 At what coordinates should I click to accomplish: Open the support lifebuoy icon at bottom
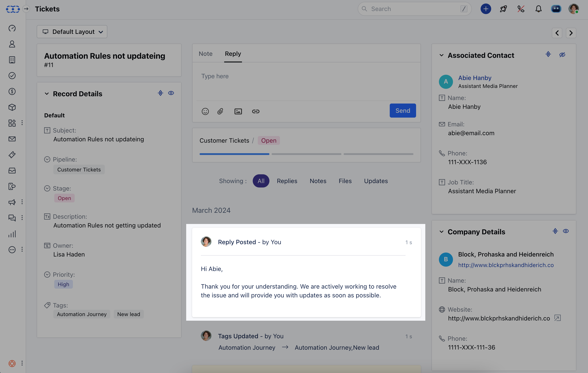tap(12, 363)
